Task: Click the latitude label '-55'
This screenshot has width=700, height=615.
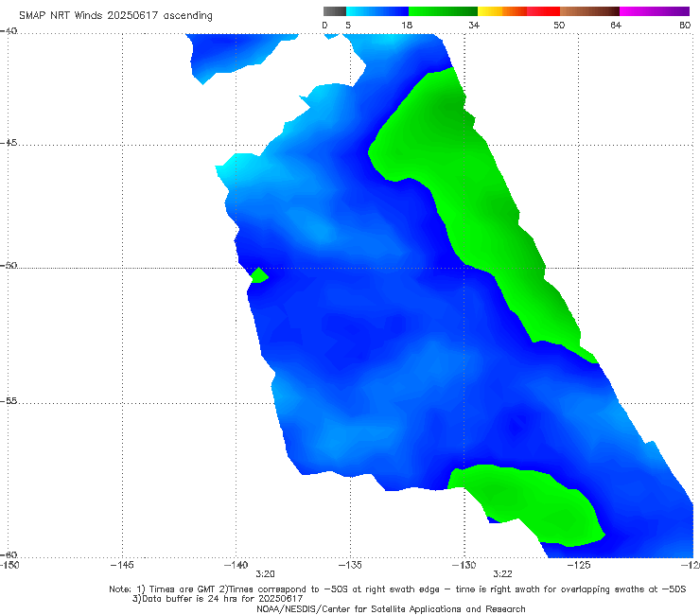Action: coord(9,400)
